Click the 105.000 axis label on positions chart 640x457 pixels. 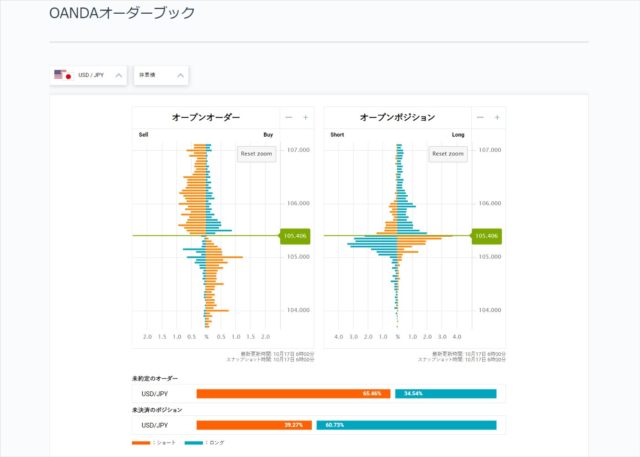click(x=490, y=257)
